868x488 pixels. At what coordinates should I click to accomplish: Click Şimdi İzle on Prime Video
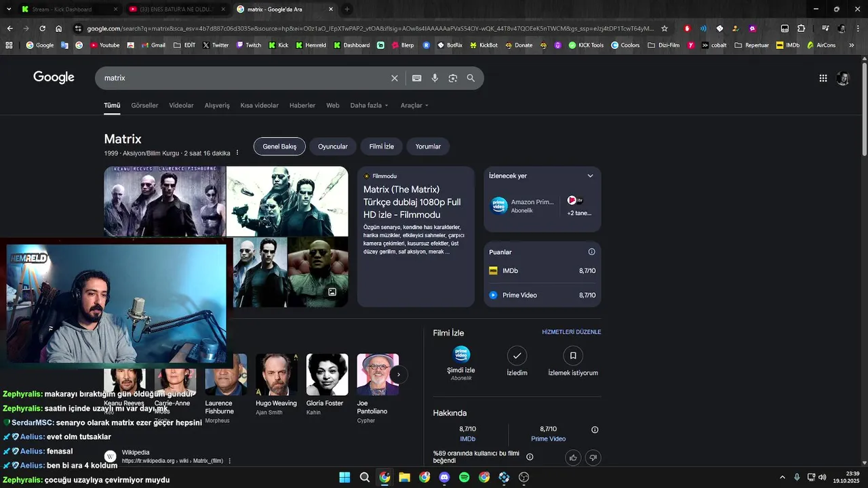pos(461,363)
